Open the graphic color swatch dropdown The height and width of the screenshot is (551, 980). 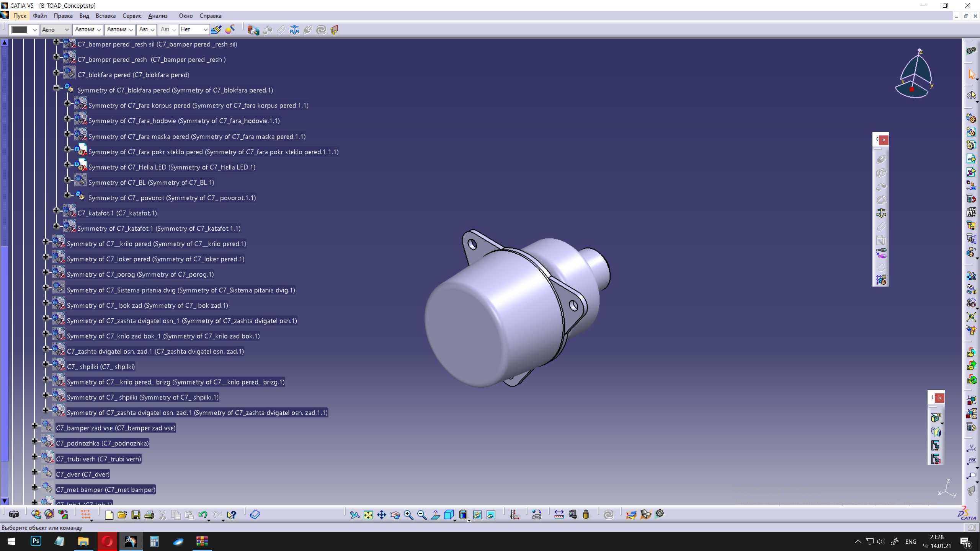(x=24, y=29)
